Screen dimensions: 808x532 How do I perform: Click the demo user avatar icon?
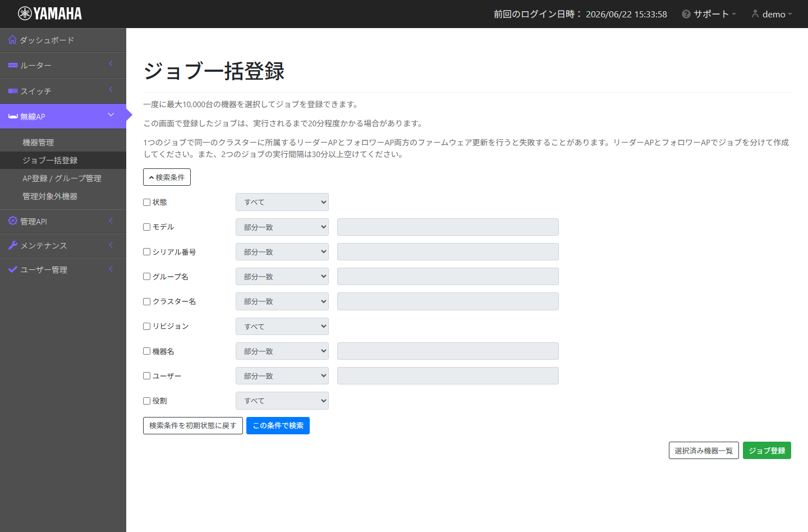[x=755, y=14]
